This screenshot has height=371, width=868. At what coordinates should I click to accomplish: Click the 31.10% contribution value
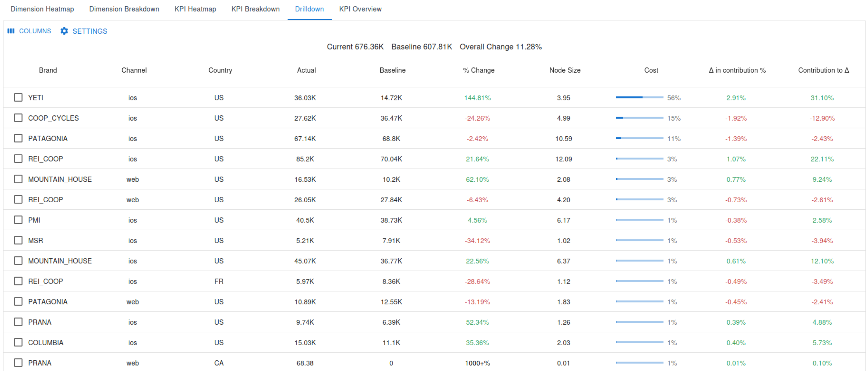point(822,98)
